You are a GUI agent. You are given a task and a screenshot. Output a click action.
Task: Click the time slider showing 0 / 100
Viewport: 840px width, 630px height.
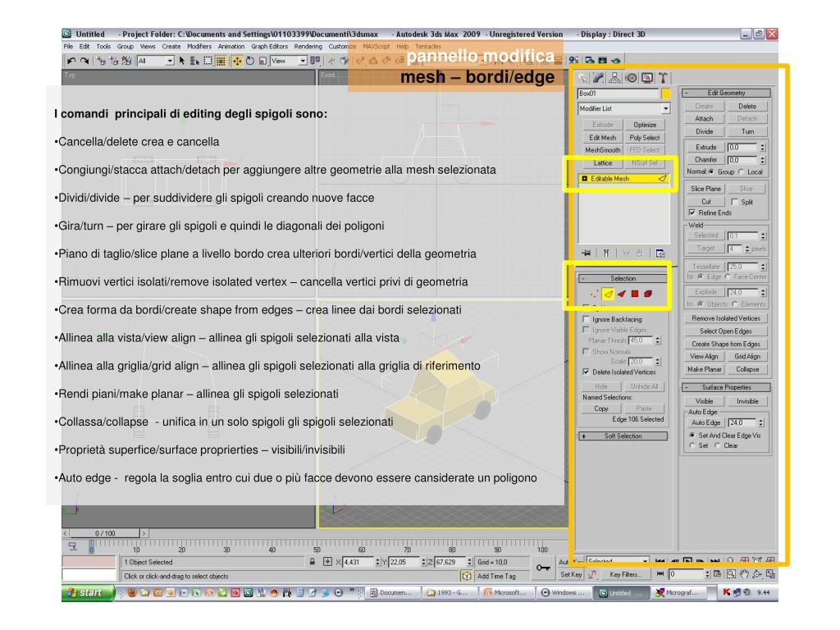105,533
